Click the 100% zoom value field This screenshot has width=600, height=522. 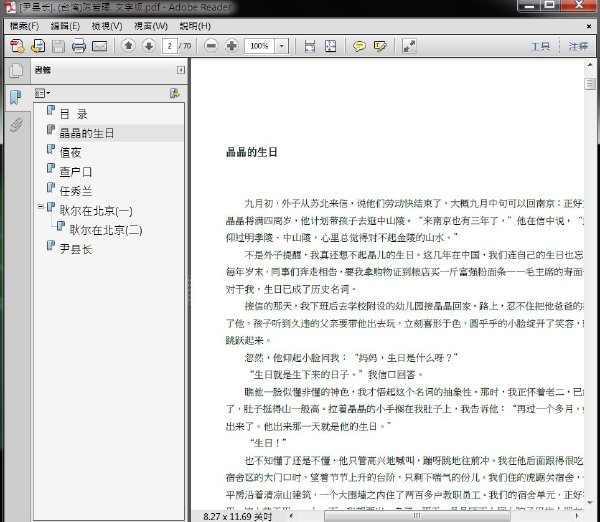[259, 46]
